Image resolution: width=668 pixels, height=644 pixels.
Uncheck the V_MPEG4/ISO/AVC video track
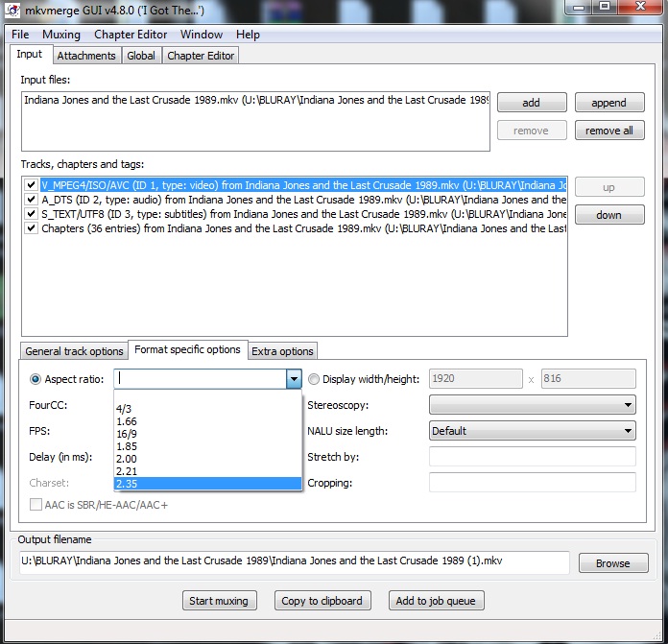pyautogui.click(x=31, y=185)
